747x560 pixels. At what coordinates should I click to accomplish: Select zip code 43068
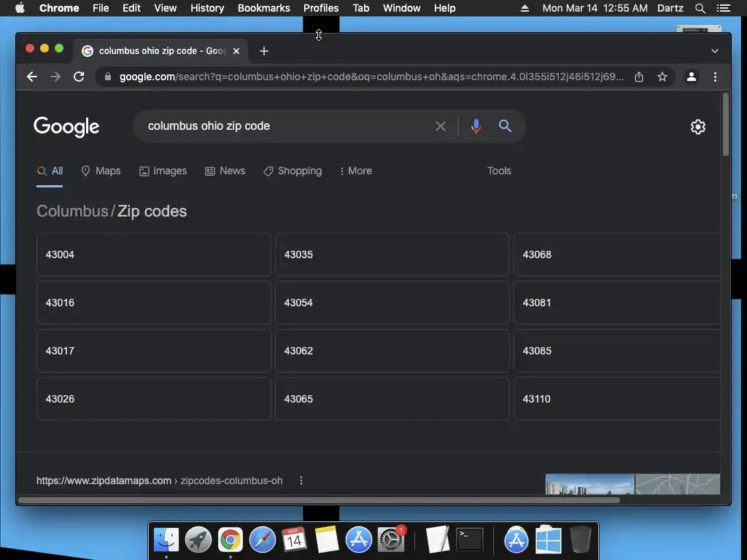coord(617,254)
